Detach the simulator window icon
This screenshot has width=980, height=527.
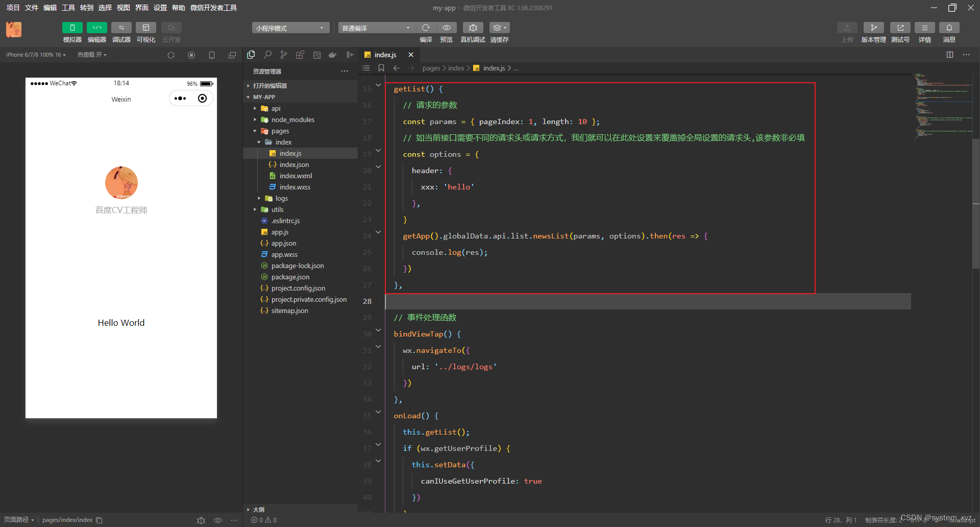click(x=232, y=55)
